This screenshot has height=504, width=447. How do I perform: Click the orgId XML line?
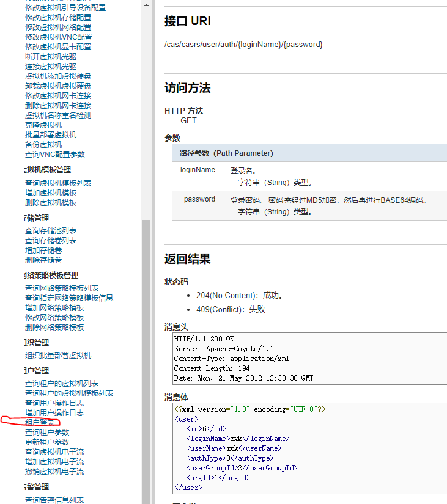click(x=218, y=478)
